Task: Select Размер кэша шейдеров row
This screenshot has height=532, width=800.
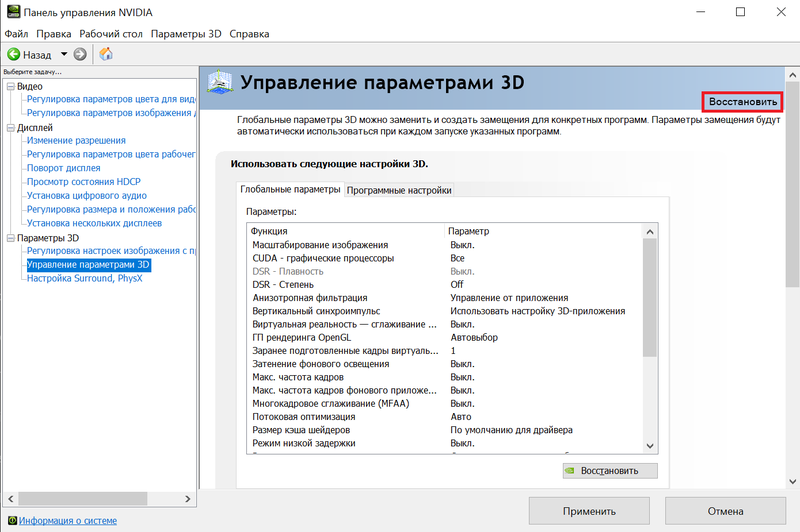Action: tap(444, 430)
